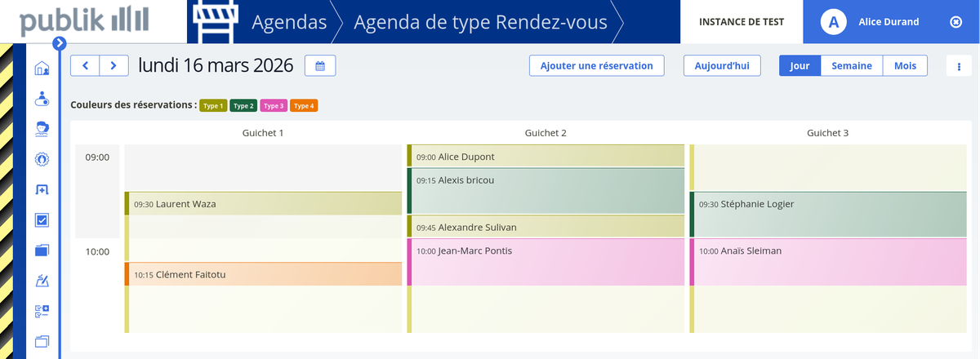Open Jean-Marc Pontis 10:00 booking

coord(546,261)
